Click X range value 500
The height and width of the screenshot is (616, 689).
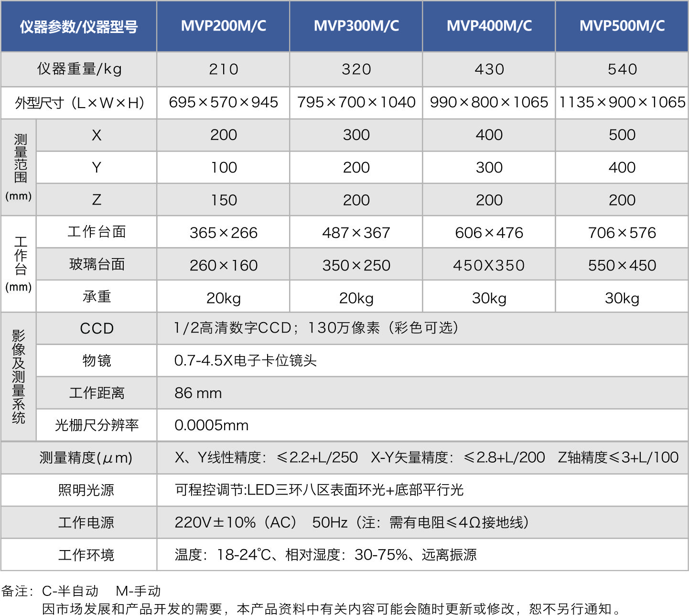tap(622, 135)
